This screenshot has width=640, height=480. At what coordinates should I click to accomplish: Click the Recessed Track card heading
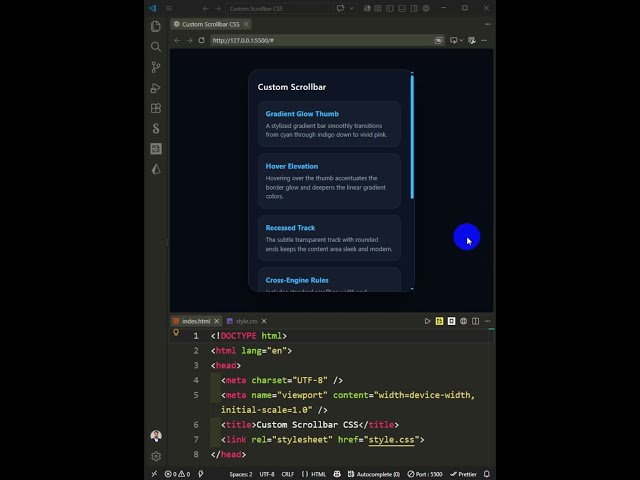pos(290,228)
